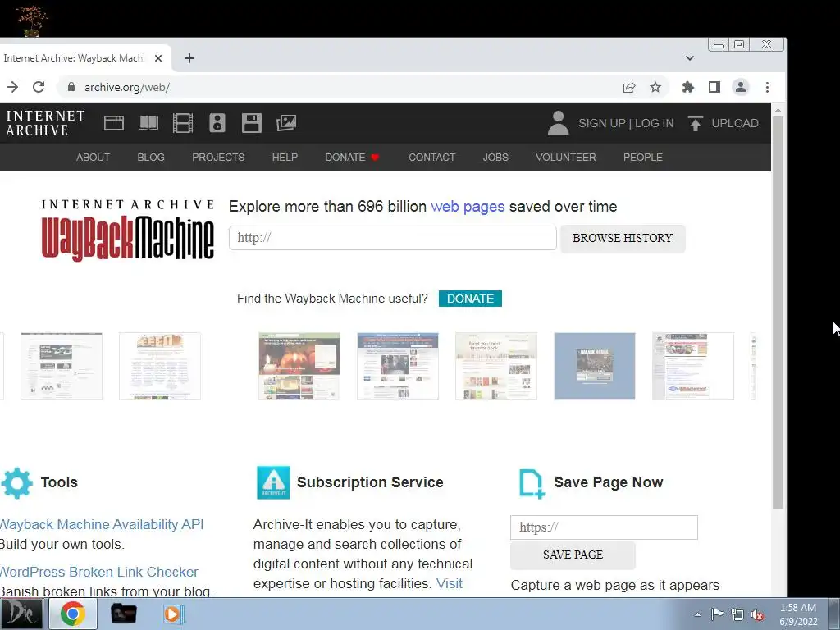
Task: Go forward with the browser arrow
Action: (12, 87)
